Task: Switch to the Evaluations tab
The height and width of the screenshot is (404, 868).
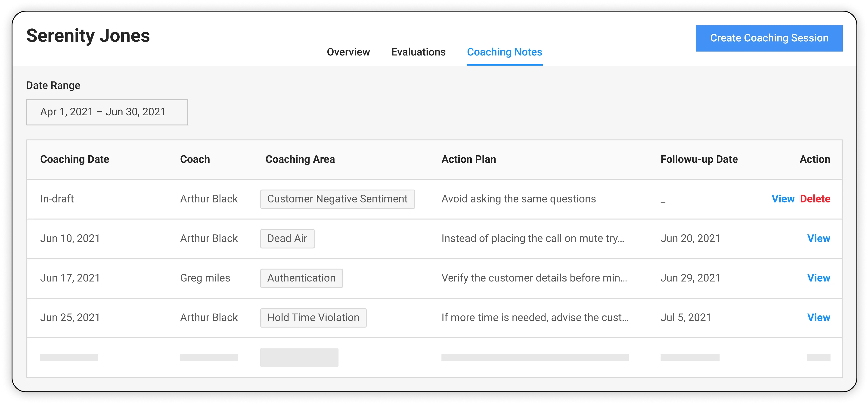Action: tap(418, 52)
